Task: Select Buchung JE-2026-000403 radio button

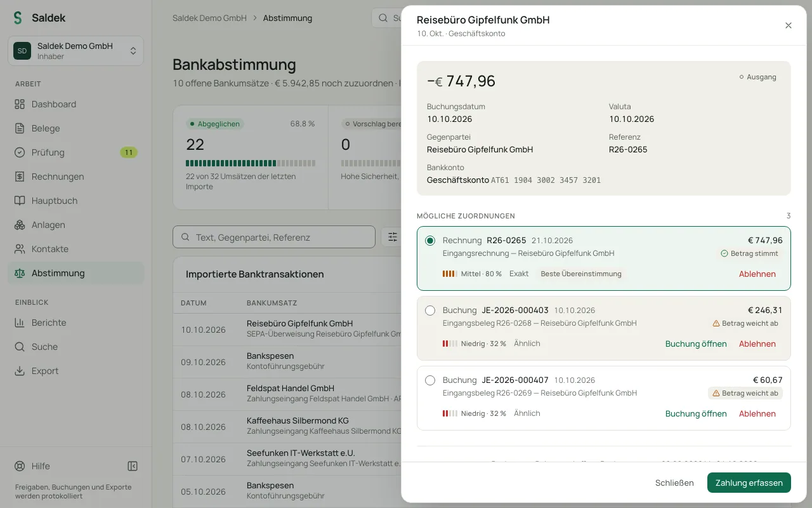Action: coord(430,311)
